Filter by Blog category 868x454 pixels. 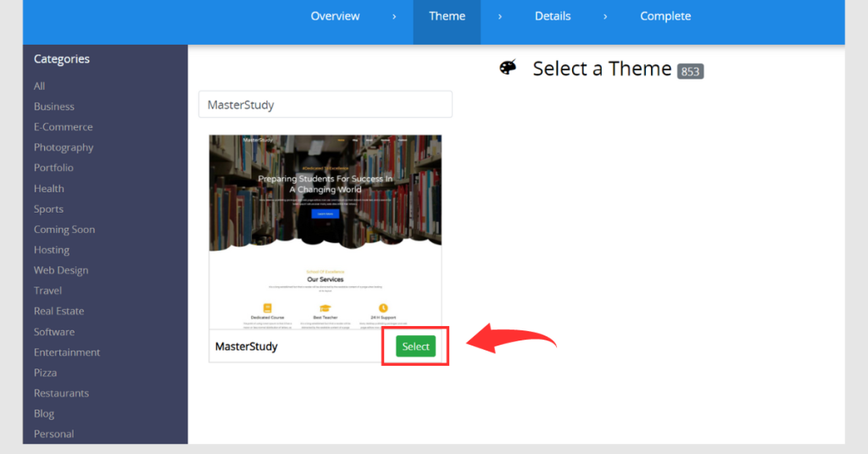[x=44, y=413]
